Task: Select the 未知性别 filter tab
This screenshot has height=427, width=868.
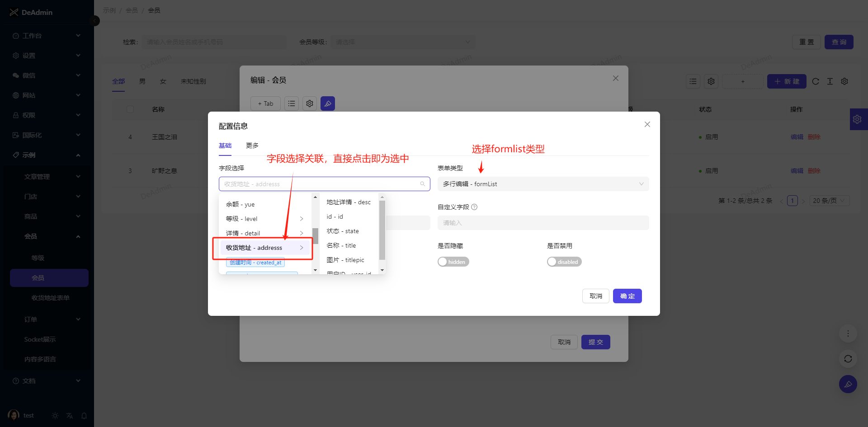Action: (193, 81)
